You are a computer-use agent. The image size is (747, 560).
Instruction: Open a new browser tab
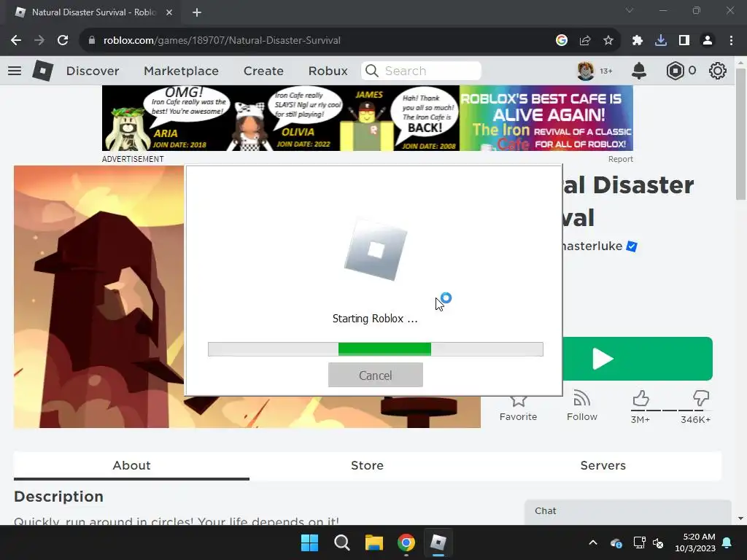click(197, 12)
